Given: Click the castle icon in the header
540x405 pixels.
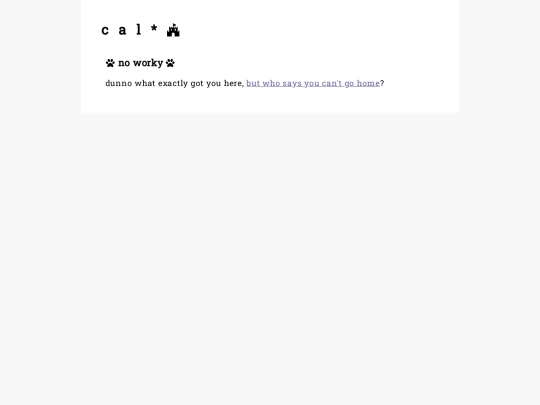Looking at the screenshot, I should (x=173, y=30).
